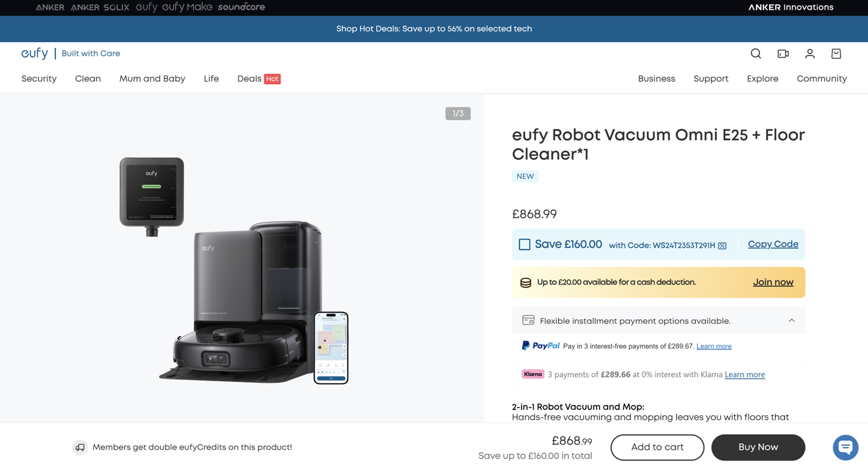
Task: Open the user account icon
Action: tap(810, 54)
